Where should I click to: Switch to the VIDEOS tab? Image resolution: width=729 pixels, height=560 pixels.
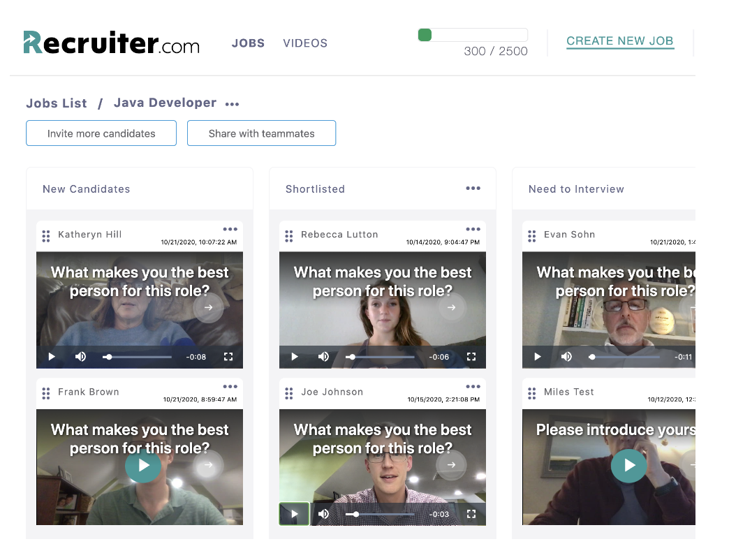click(305, 43)
